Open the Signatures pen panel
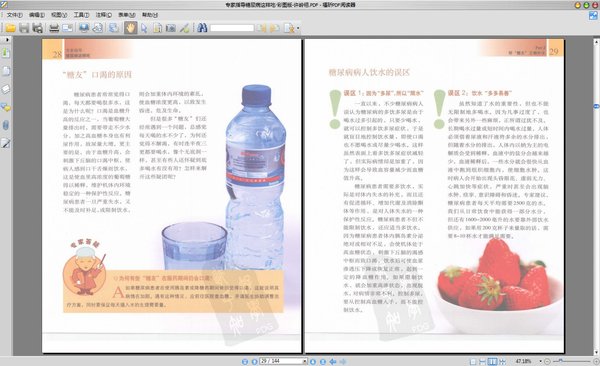This screenshot has height=366, width=600. 6,144
